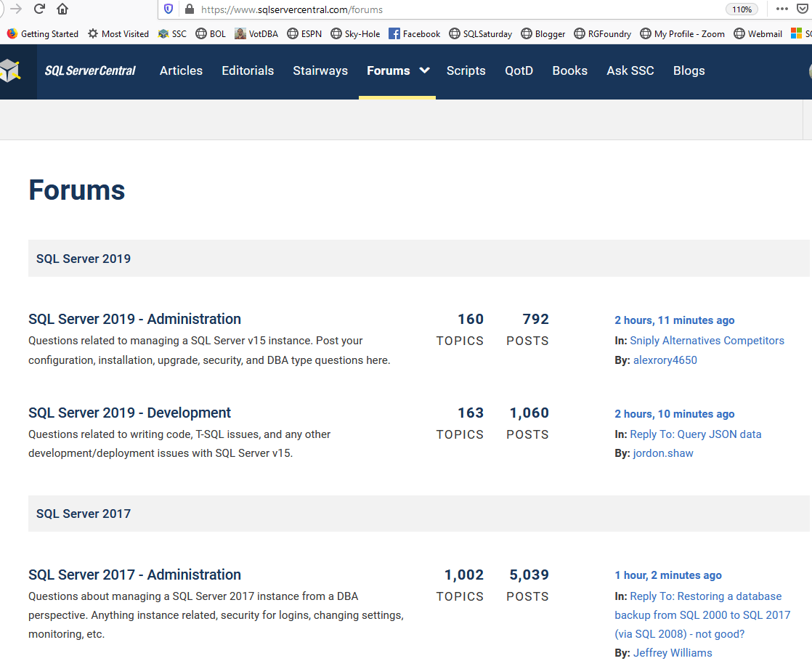Open the Ask SSC navigation item
The height and width of the screenshot is (661, 812).
(x=630, y=70)
